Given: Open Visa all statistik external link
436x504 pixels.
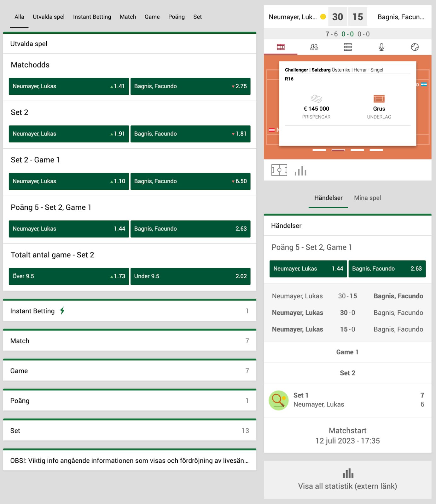Looking at the screenshot, I should [347, 480].
